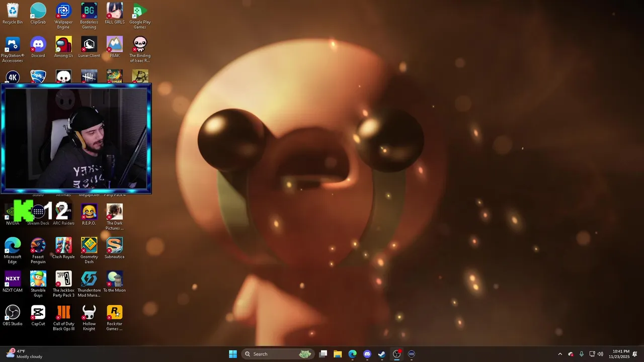Expand the hidden system tray icons
This screenshot has width=644, height=362.
click(x=560, y=354)
